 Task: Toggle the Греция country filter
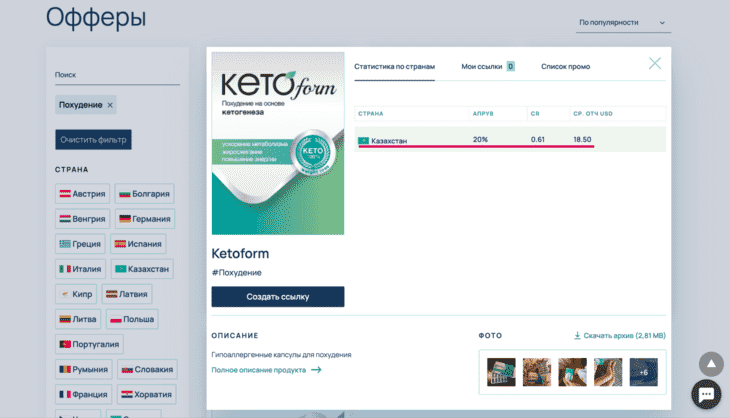click(80, 244)
